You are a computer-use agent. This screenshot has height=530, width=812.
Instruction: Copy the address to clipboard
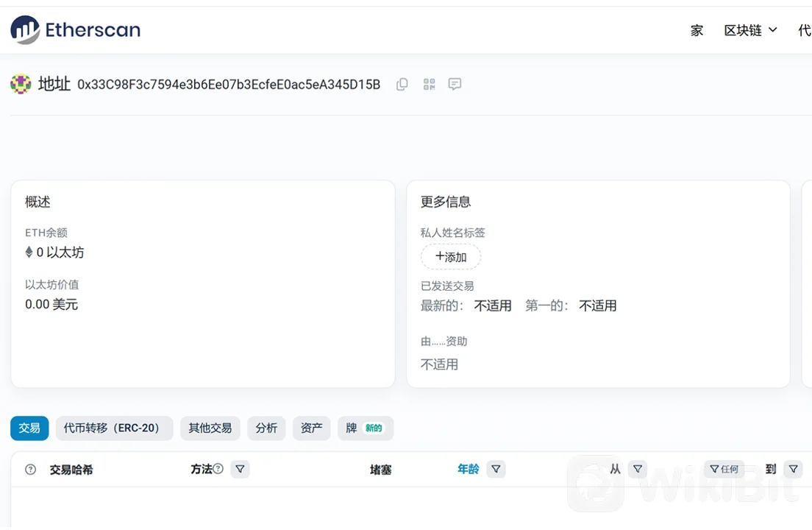point(402,84)
